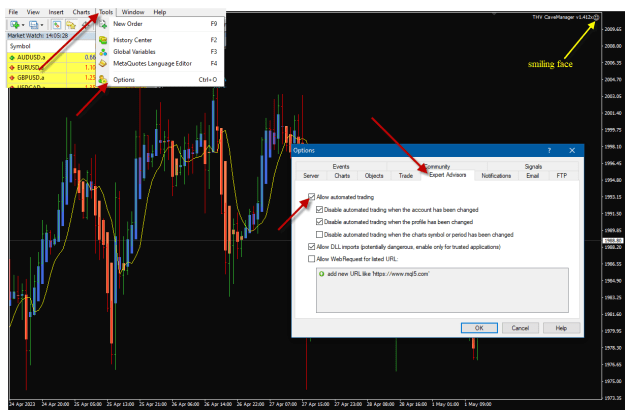Toggle the Navigator star-folder toolbar icon

coord(71,25)
